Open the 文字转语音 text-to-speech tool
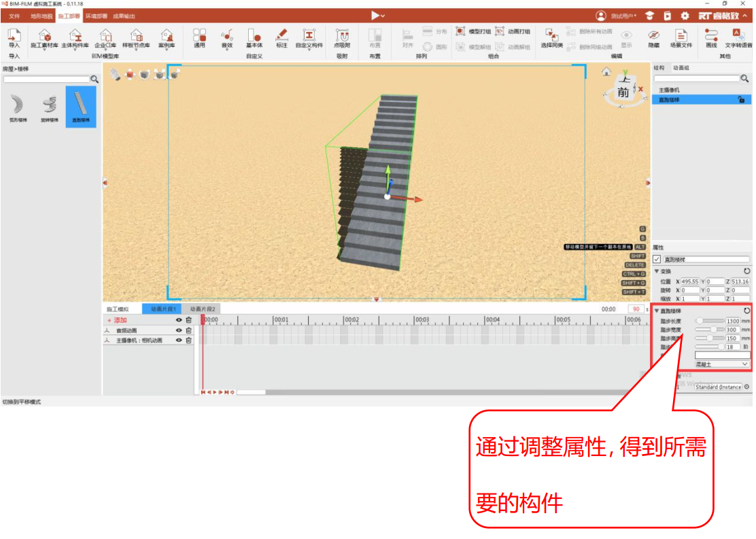756x539 pixels. tap(738, 38)
